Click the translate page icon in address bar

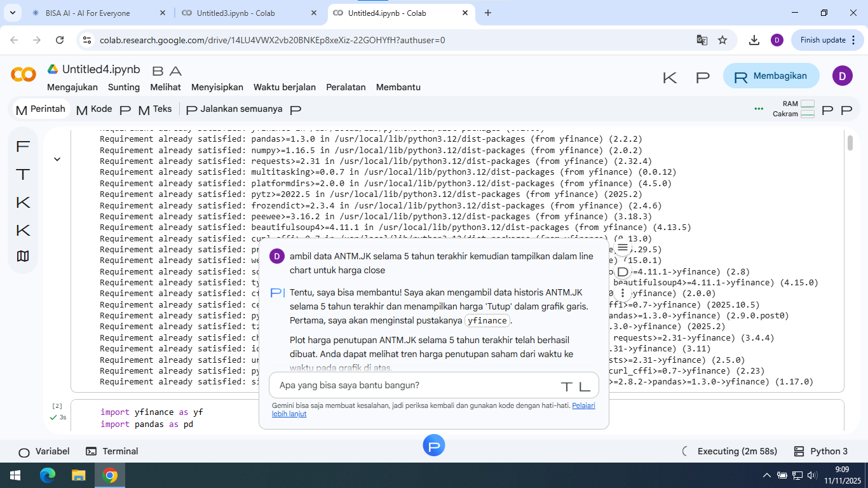coord(702,40)
